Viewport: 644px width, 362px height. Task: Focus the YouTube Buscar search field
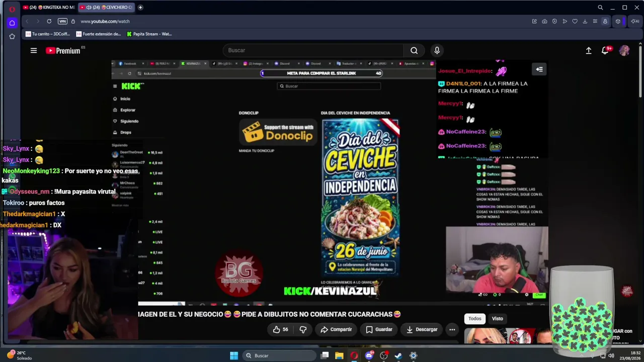click(x=313, y=50)
